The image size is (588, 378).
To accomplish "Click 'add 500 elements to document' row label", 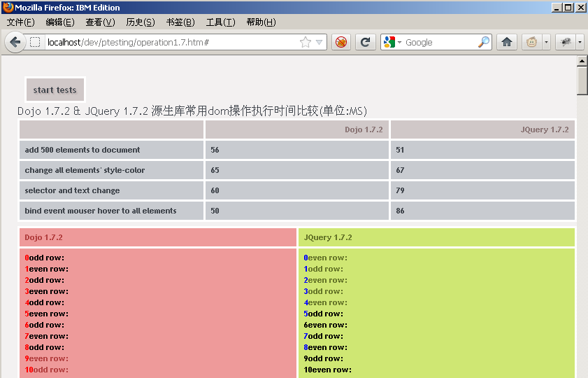I will tap(82, 150).
